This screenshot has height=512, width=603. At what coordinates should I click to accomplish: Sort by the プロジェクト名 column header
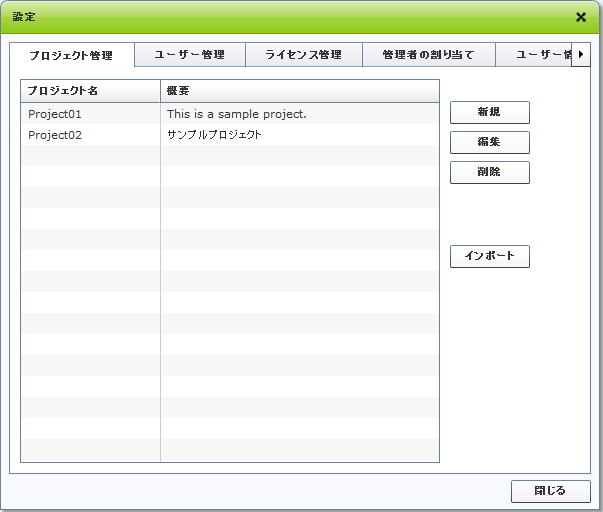pos(90,91)
